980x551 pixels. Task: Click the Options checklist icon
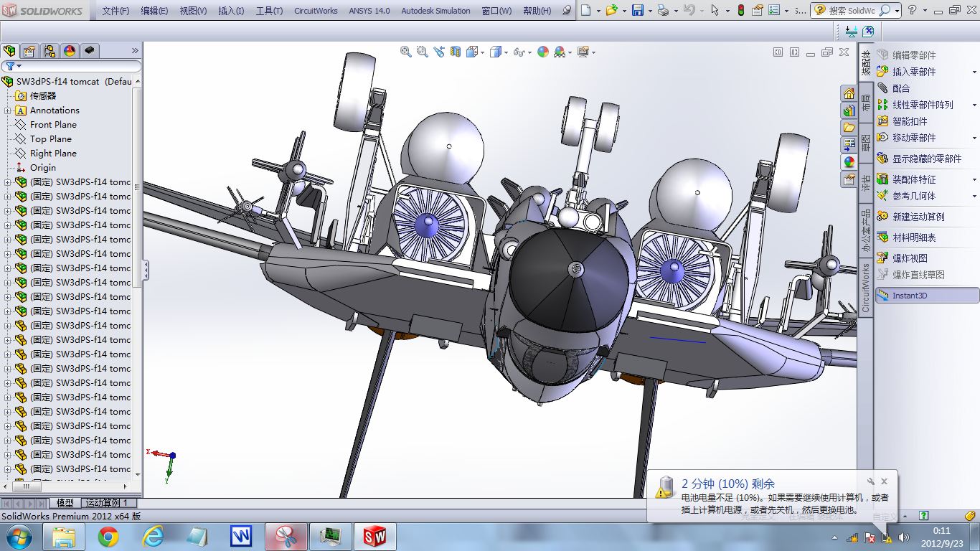(x=776, y=11)
